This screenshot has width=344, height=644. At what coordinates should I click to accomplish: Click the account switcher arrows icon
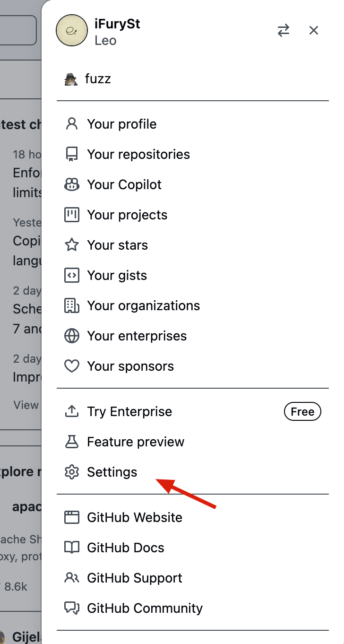pyautogui.click(x=284, y=31)
